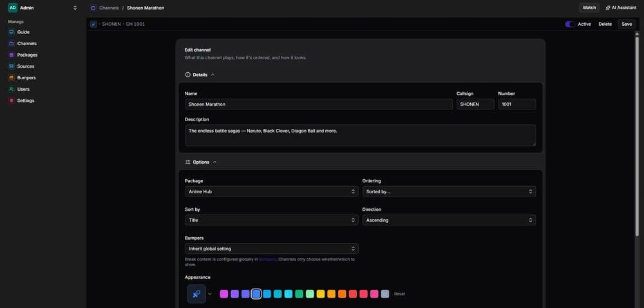Open the Package dropdown showing Anime Hub
644x308 pixels.
pos(272,191)
